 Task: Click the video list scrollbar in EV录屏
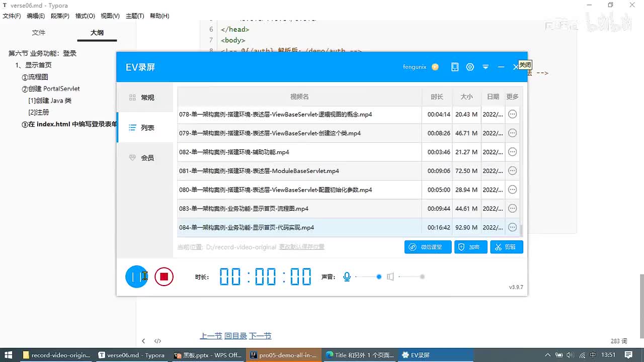pyautogui.click(x=521, y=230)
